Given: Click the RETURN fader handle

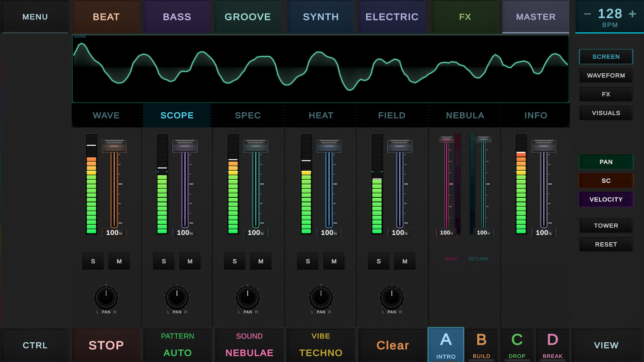Looking at the screenshot, I should [483, 139].
